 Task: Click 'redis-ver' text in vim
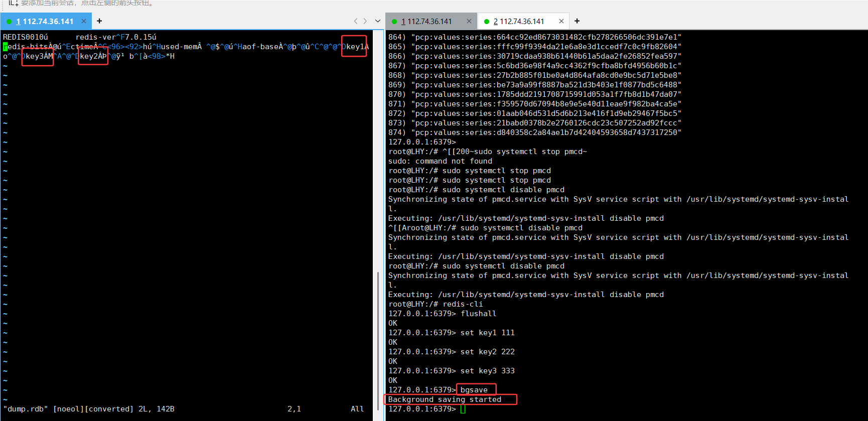click(96, 37)
